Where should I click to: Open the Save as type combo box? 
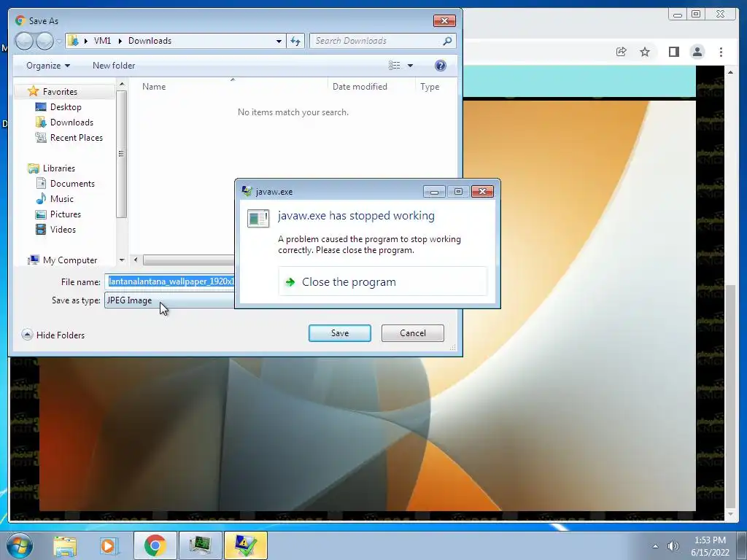click(169, 300)
